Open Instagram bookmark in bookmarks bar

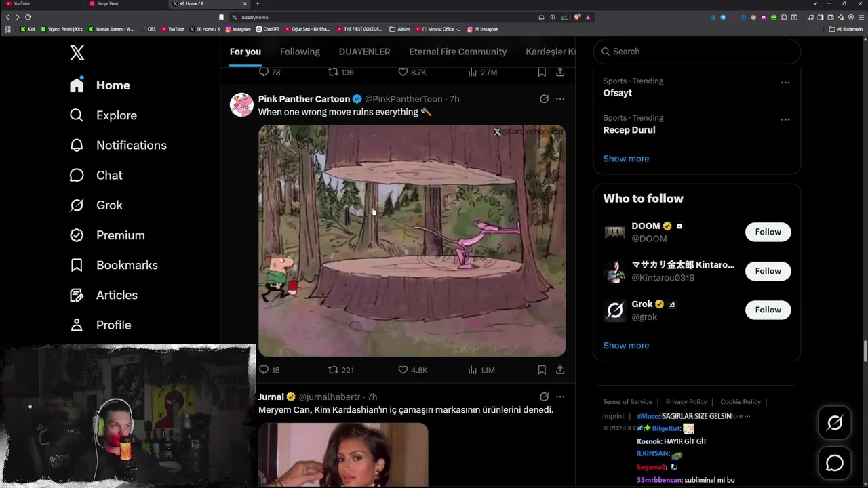pyautogui.click(x=238, y=29)
